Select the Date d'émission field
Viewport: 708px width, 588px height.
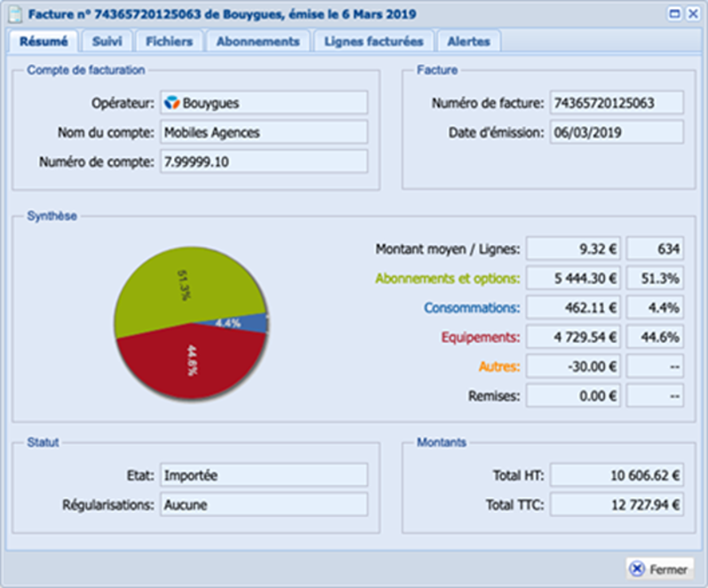click(617, 132)
